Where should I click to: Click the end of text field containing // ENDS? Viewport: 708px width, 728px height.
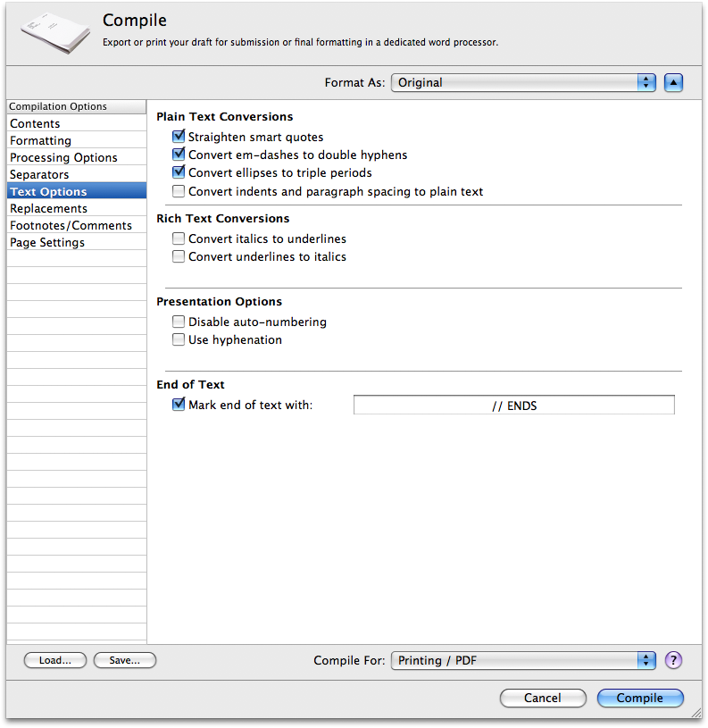click(x=513, y=406)
